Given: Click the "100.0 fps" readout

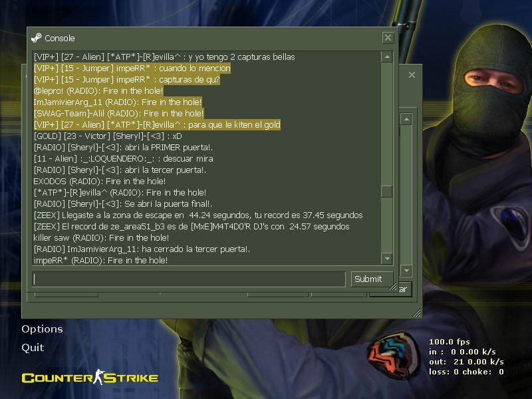Looking at the screenshot, I should 450,342.
